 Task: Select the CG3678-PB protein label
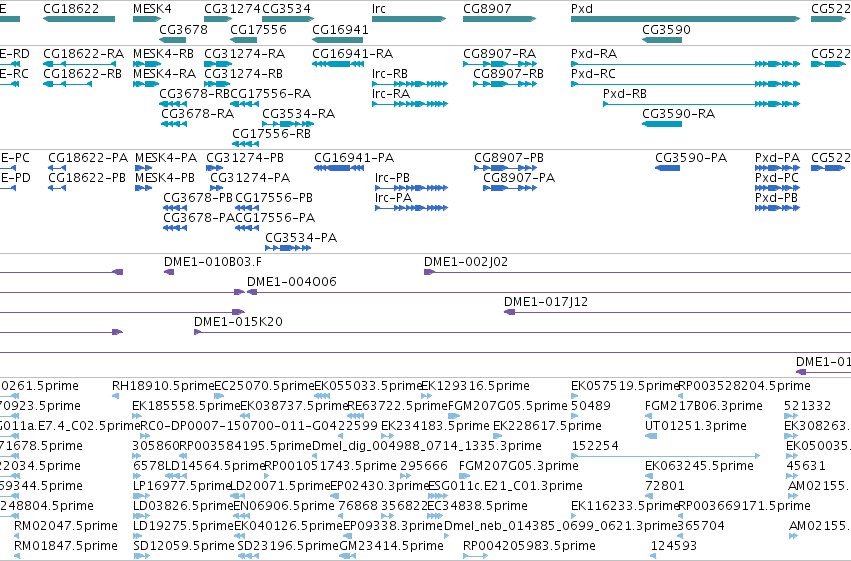pos(198,198)
